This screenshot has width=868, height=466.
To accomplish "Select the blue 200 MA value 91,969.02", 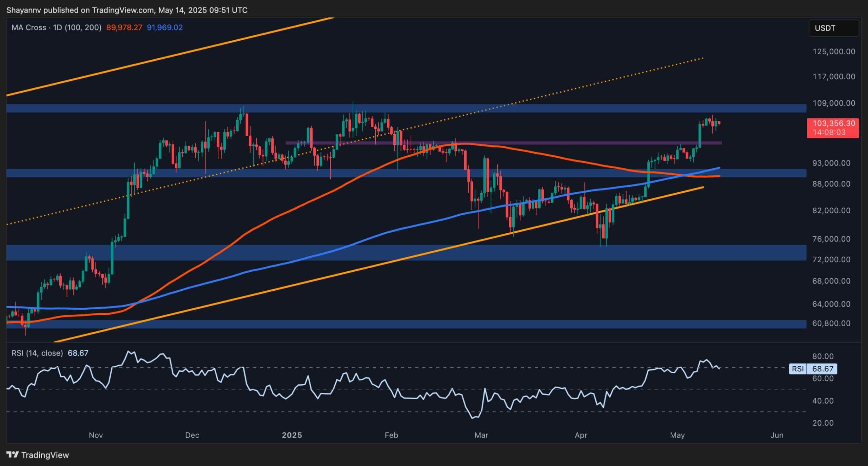I will (165, 27).
